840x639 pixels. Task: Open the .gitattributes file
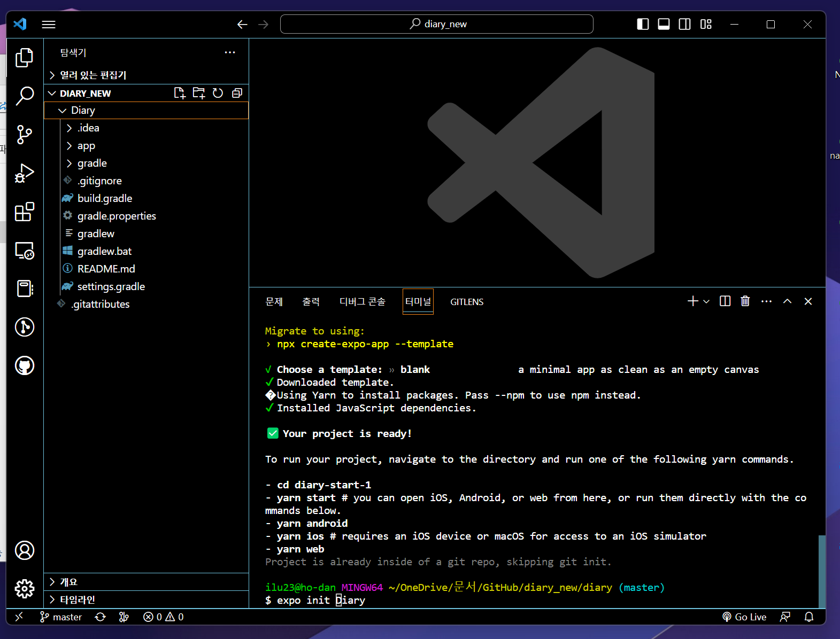click(146, 305)
